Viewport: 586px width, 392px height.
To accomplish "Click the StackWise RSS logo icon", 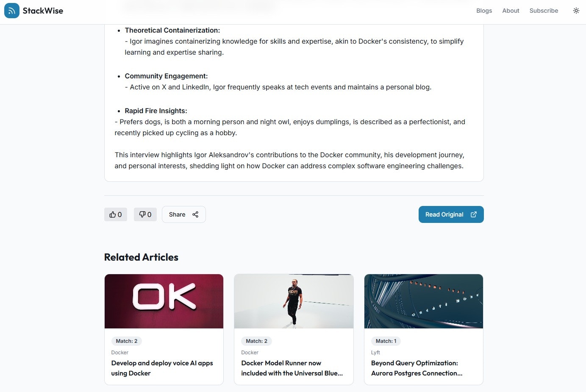I will coord(11,11).
